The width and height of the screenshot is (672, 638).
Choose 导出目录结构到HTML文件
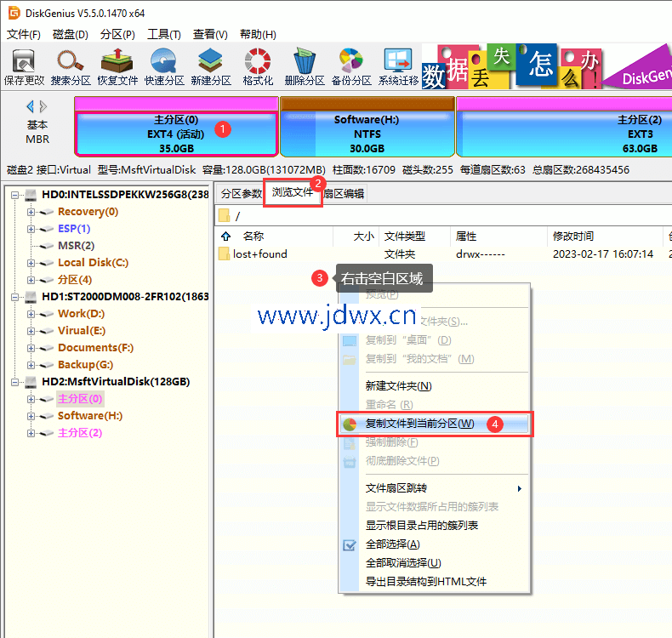pos(434,582)
